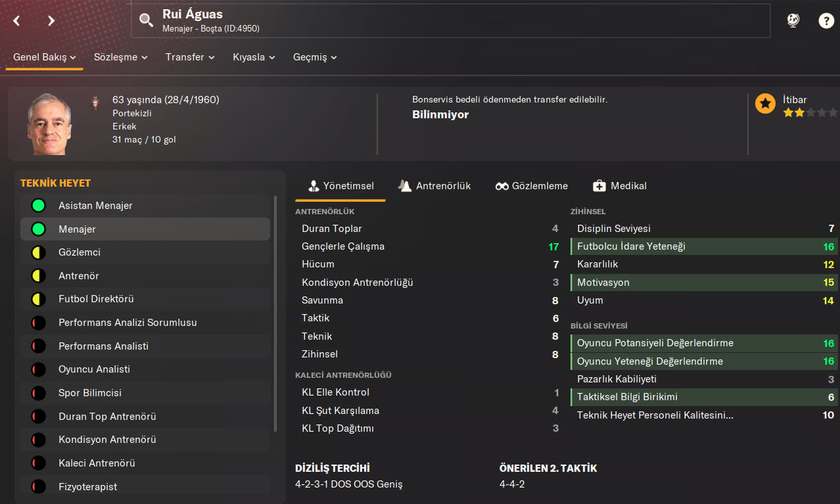
Task: Open the Sözleşme dropdown menu
Action: coord(120,57)
